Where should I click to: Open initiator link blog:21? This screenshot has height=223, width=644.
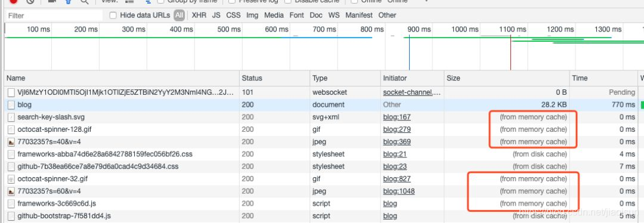(395, 154)
